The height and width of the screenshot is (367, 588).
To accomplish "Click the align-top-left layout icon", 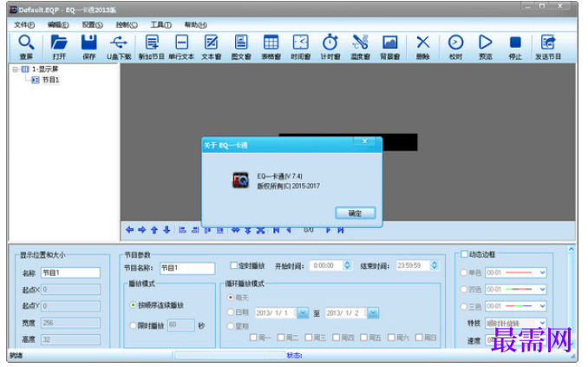I will [182, 230].
